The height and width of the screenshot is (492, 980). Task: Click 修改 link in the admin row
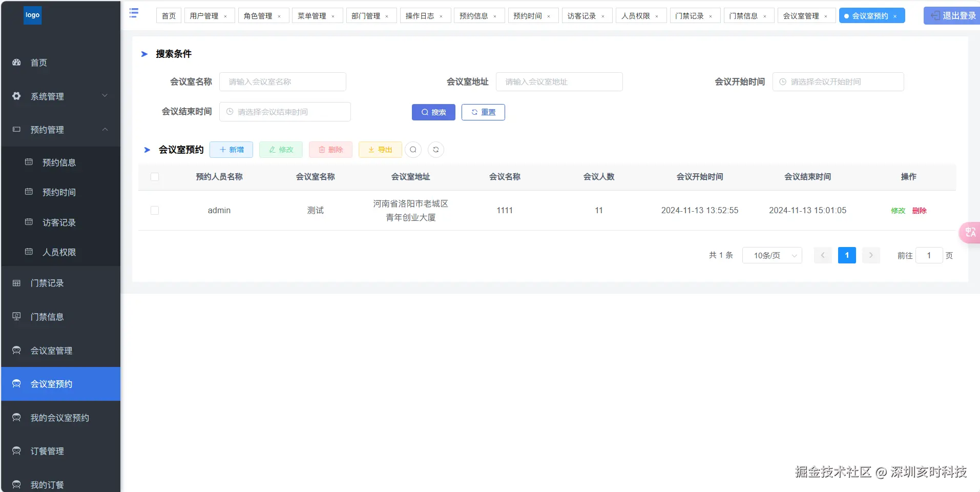(x=898, y=211)
